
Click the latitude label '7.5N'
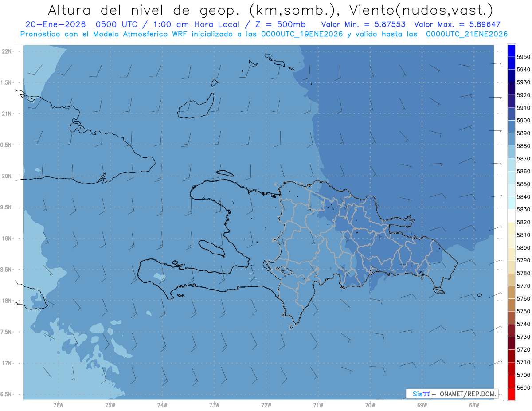click(6, 332)
